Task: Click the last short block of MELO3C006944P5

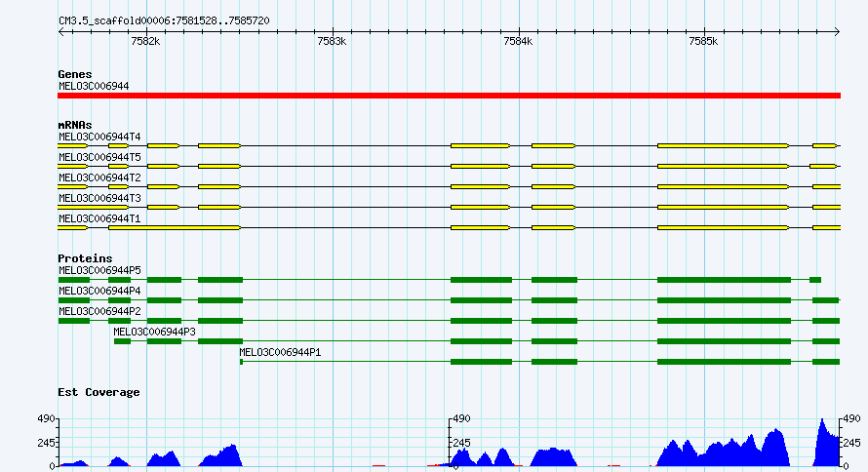Action: 815,280
